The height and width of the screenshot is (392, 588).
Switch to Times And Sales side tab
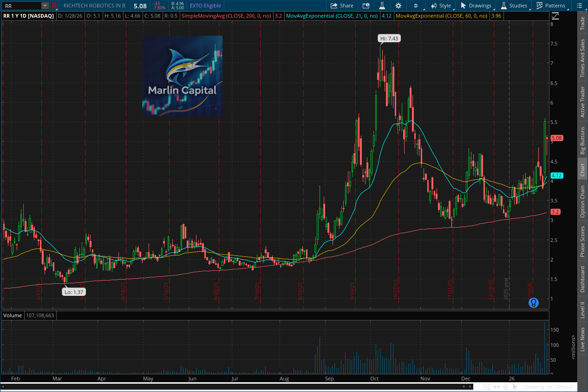tap(582, 58)
